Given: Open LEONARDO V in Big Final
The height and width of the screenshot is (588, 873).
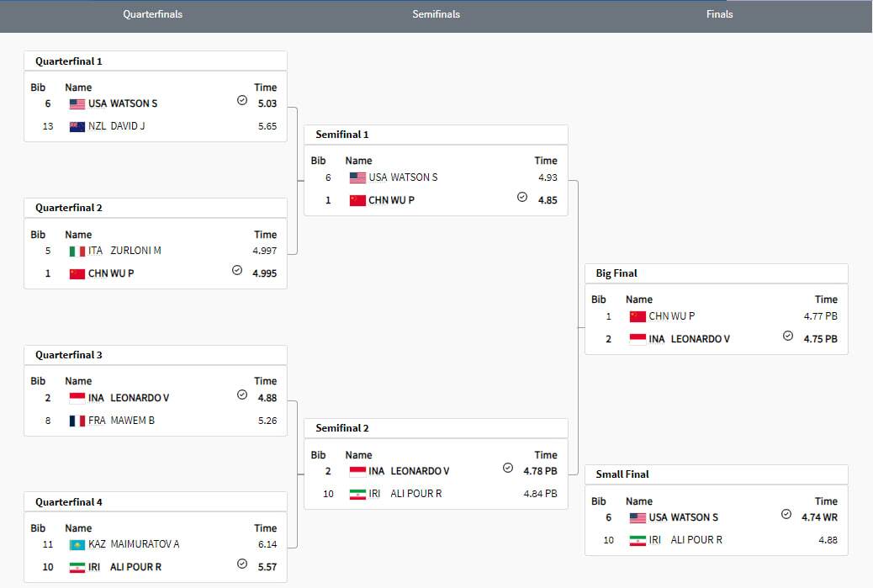Looking at the screenshot, I should (700, 339).
